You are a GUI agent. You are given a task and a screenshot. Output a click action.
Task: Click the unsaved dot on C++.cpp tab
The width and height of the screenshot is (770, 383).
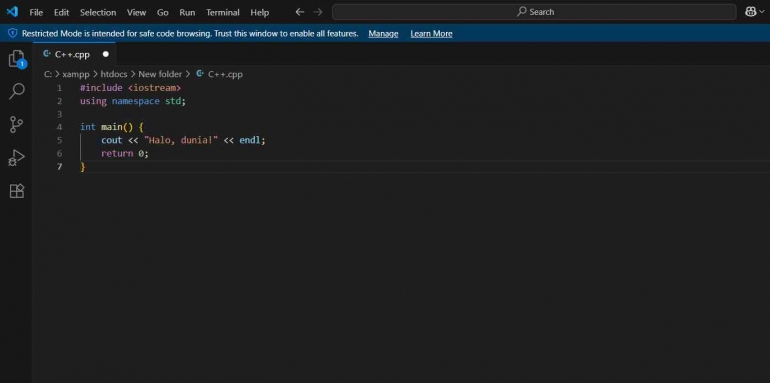coord(105,55)
